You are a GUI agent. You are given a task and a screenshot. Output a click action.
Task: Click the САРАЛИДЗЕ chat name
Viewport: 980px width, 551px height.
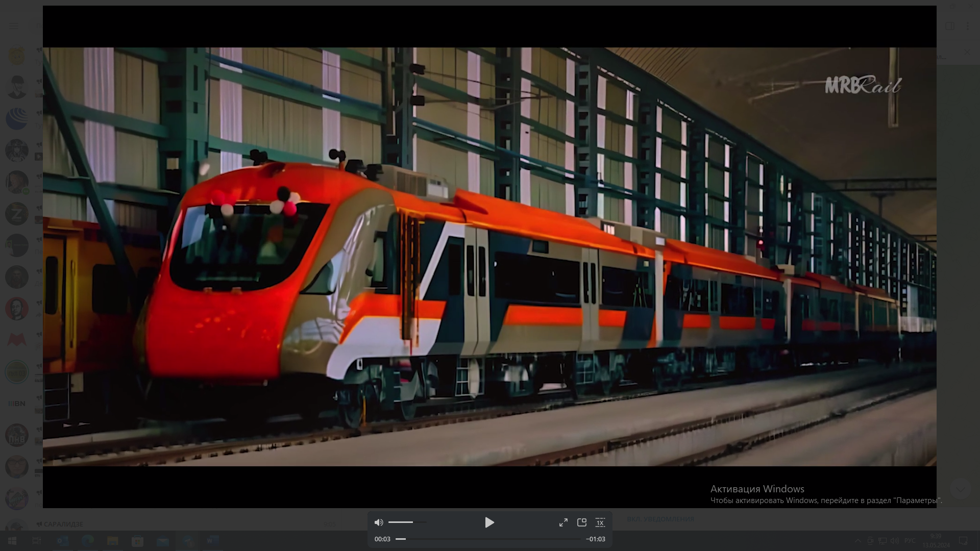click(63, 524)
